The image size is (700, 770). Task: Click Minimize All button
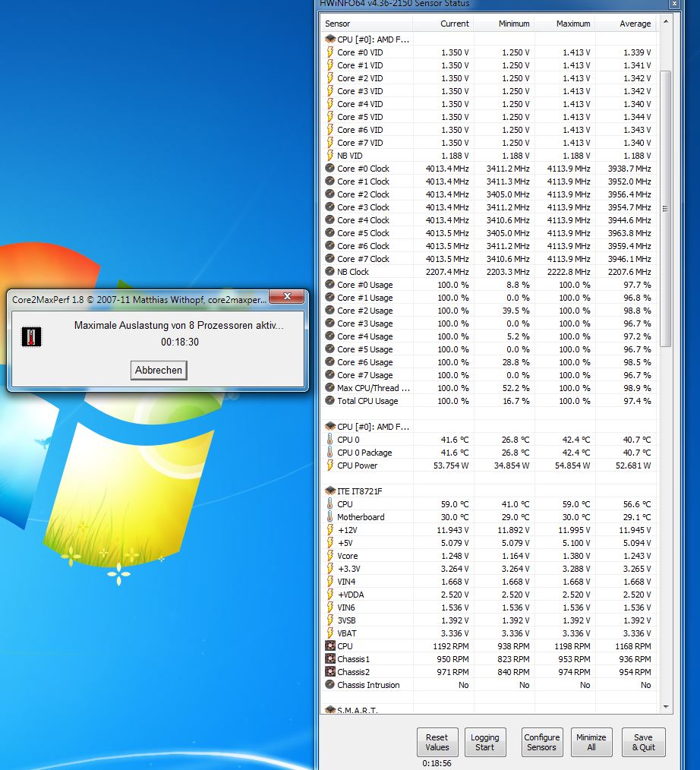[591, 742]
